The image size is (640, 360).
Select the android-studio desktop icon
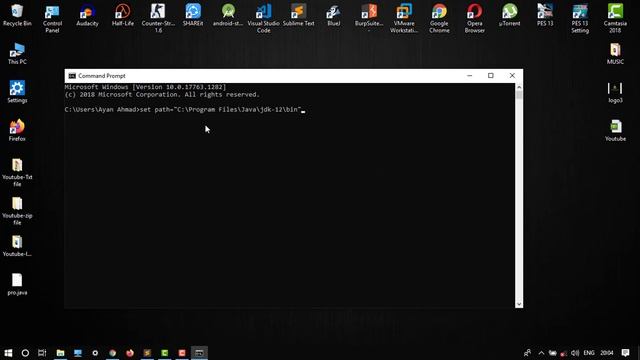click(x=228, y=16)
